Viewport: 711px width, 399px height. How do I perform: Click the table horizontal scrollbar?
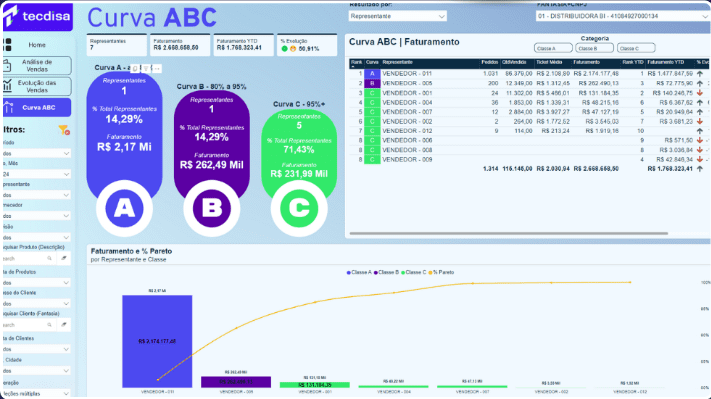508,234
